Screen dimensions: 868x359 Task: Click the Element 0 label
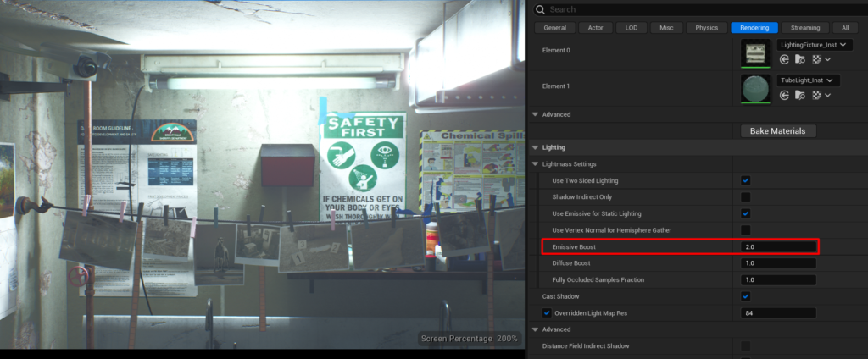(x=556, y=50)
